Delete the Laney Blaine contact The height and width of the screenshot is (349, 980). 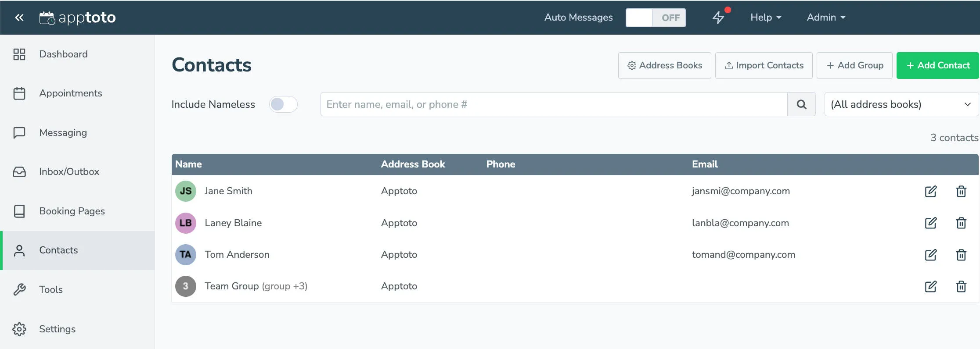[x=961, y=223]
